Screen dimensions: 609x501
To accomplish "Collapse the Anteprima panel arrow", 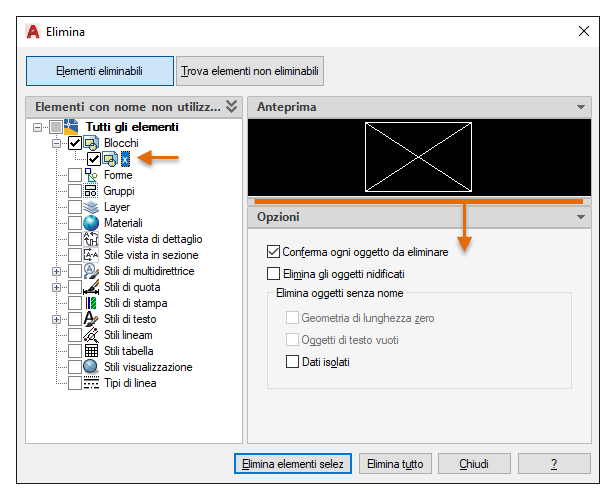I will (581, 107).
